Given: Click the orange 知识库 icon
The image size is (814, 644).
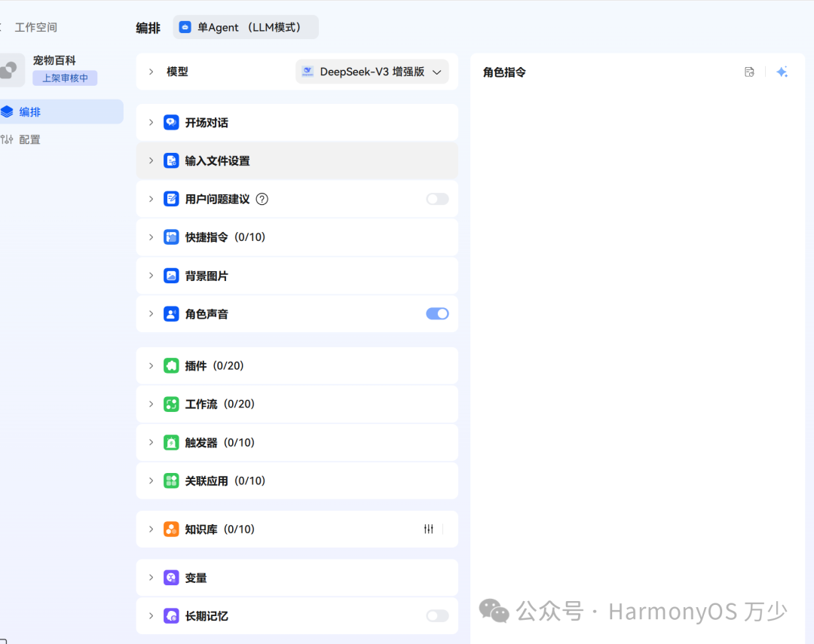Looking at the screenshot, I should pos(171,530).
